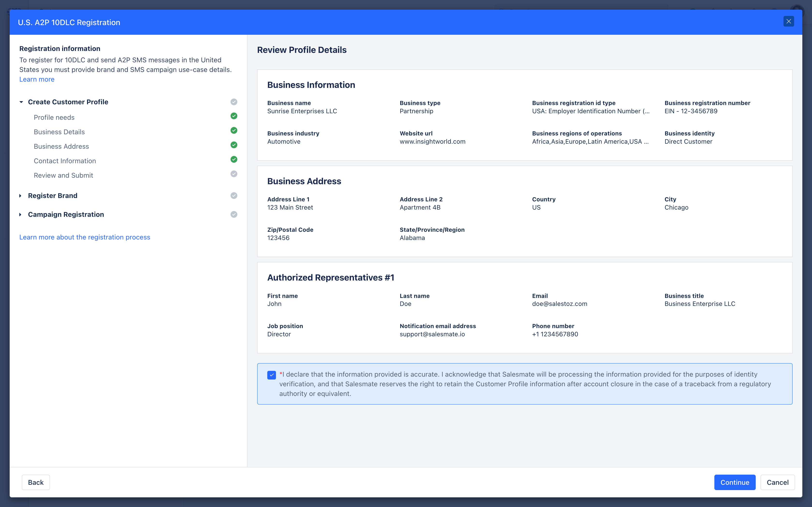
Task: Click the green check next to Business Address
Action: point(234,145)
